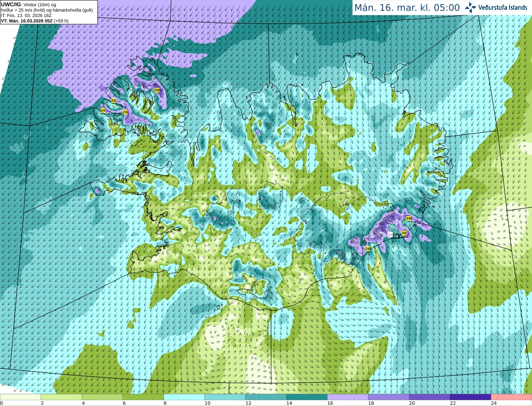532x406 pixels.
Task: Click the 0–2 m/s palest legend swatch
Action: [x=20, y=397]
